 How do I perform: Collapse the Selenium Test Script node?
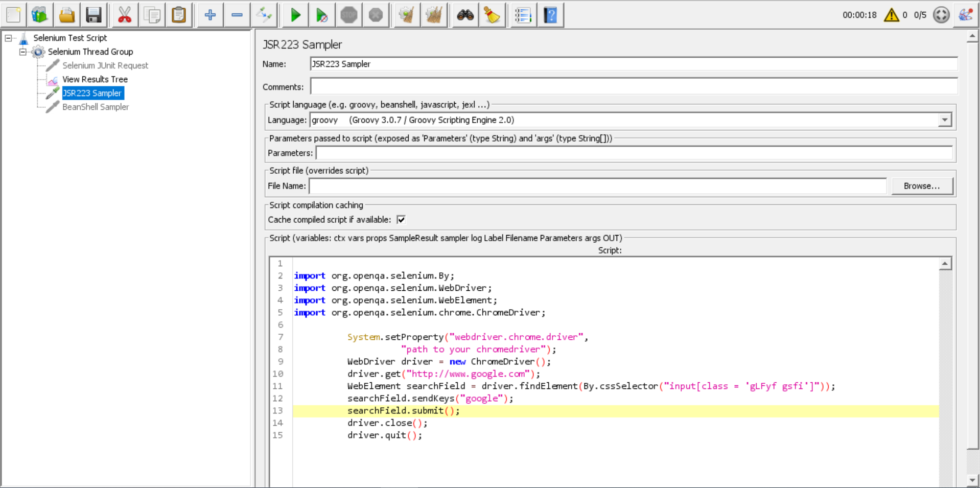coord(8,38)
